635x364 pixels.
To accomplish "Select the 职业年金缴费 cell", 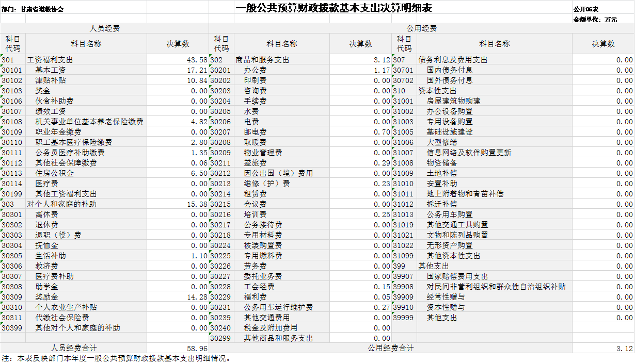I will click(86, 132).
